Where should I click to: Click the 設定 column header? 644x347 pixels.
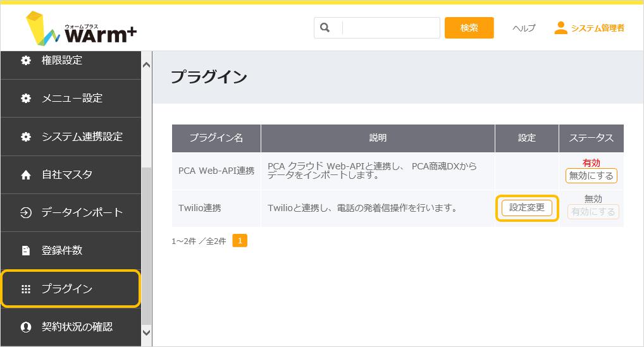(x=527, y=138)
